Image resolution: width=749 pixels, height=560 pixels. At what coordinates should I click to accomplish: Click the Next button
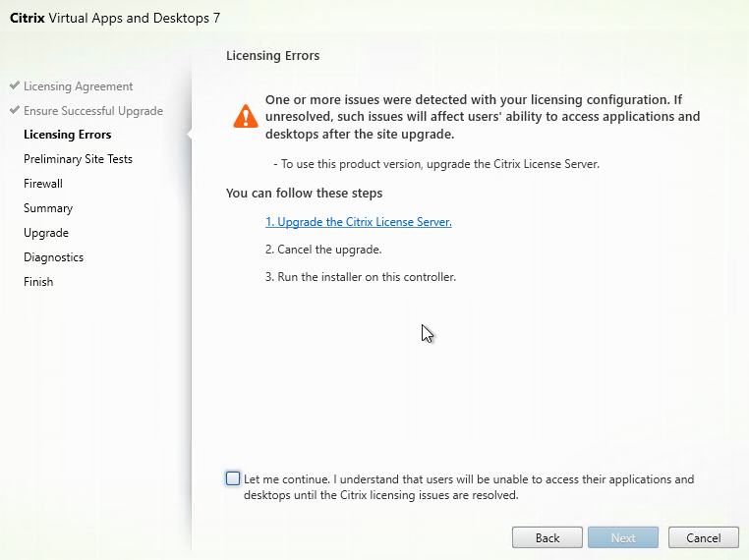point(623,538)
